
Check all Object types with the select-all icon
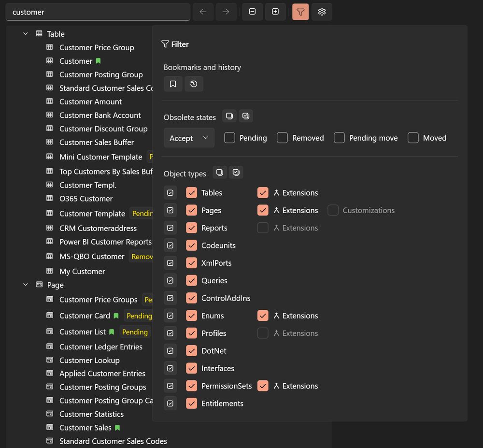coord(236,172)
